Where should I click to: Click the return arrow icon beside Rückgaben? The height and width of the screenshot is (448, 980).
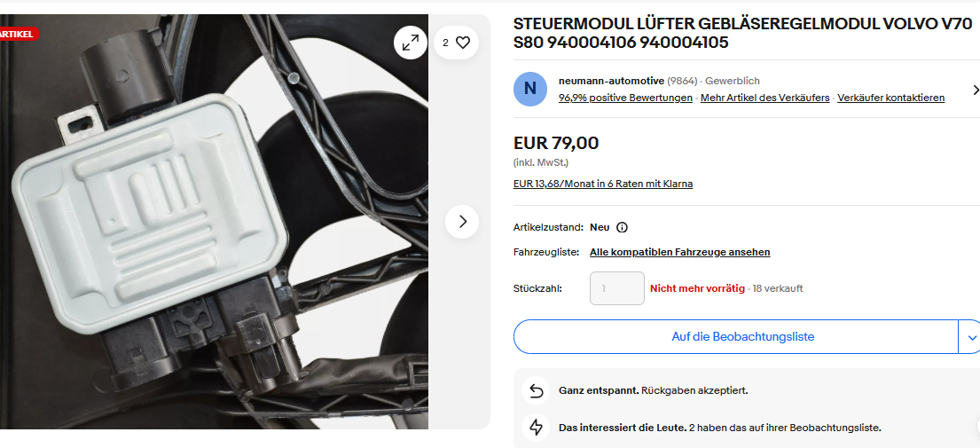(536, 390)
